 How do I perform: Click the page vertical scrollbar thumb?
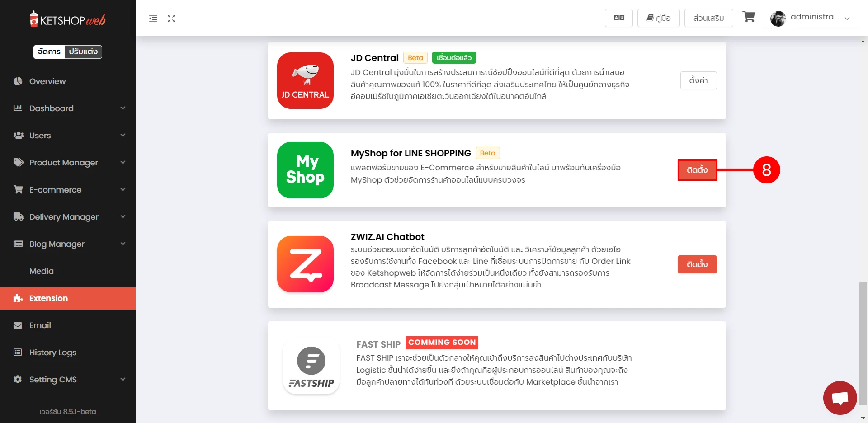[x=863, y=343]
